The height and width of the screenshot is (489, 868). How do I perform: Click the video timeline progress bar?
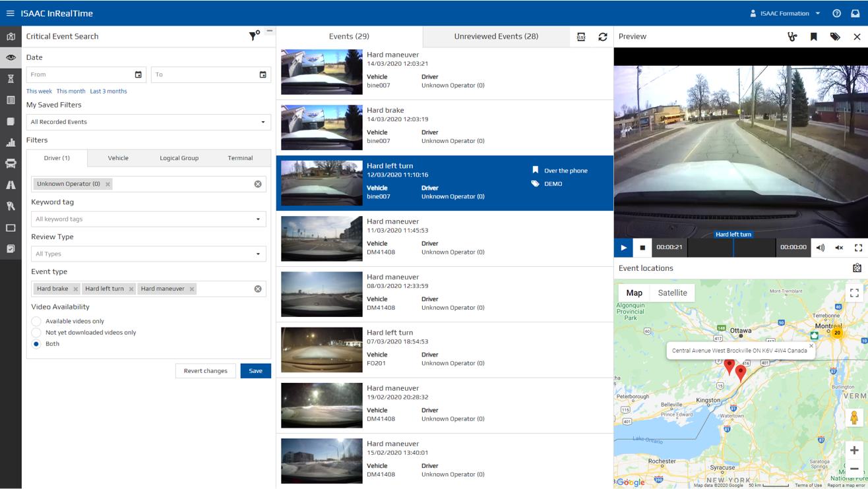pos(731,248)
